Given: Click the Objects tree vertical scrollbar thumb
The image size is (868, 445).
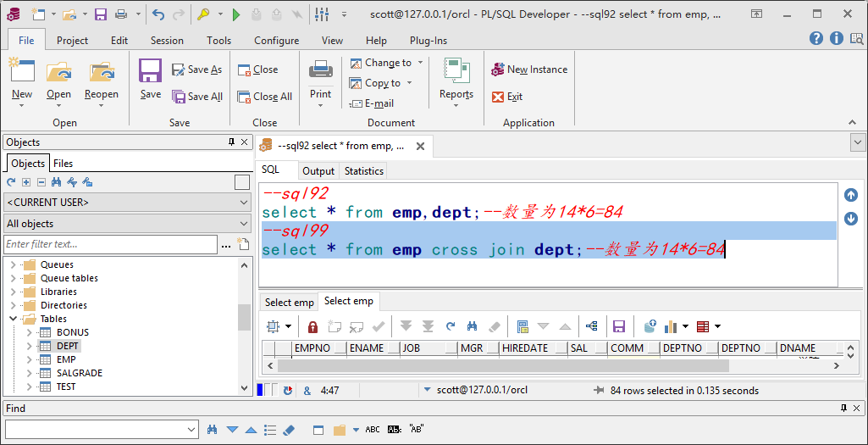Looking at the screenshot, I should [244, 317].
